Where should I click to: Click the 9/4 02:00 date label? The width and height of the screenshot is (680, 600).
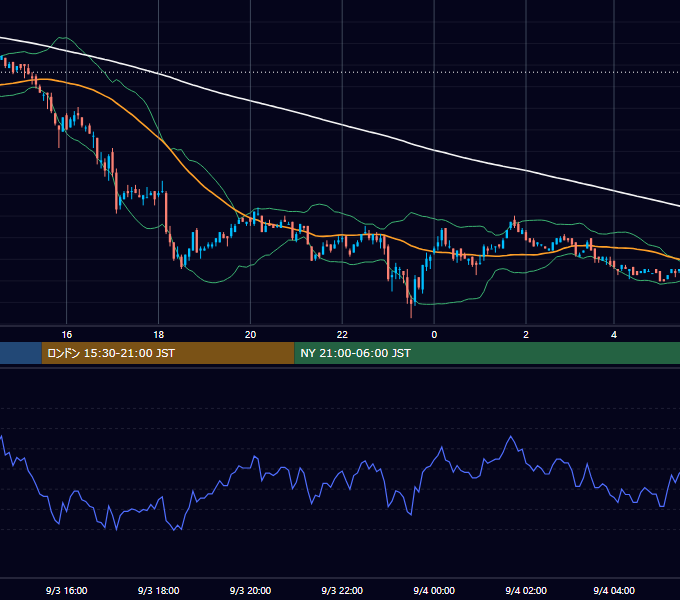tap(526, 590)
